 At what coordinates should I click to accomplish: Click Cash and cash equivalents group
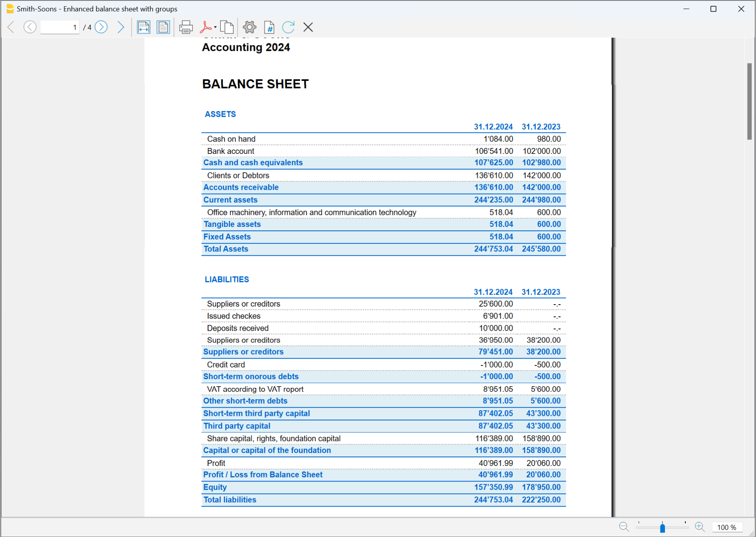(x=383, y=163)
